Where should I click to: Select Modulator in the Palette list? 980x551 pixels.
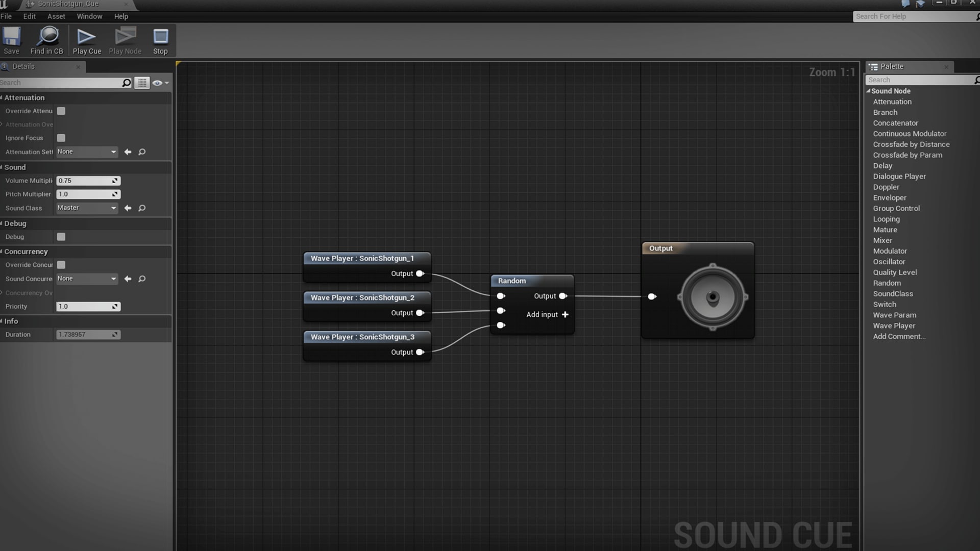point(890,251)
